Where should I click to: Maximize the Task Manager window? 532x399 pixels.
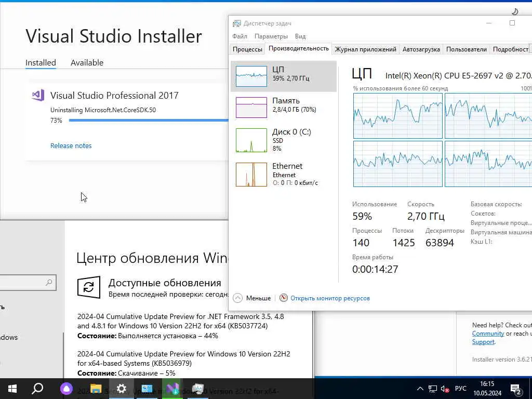point(512,23)
